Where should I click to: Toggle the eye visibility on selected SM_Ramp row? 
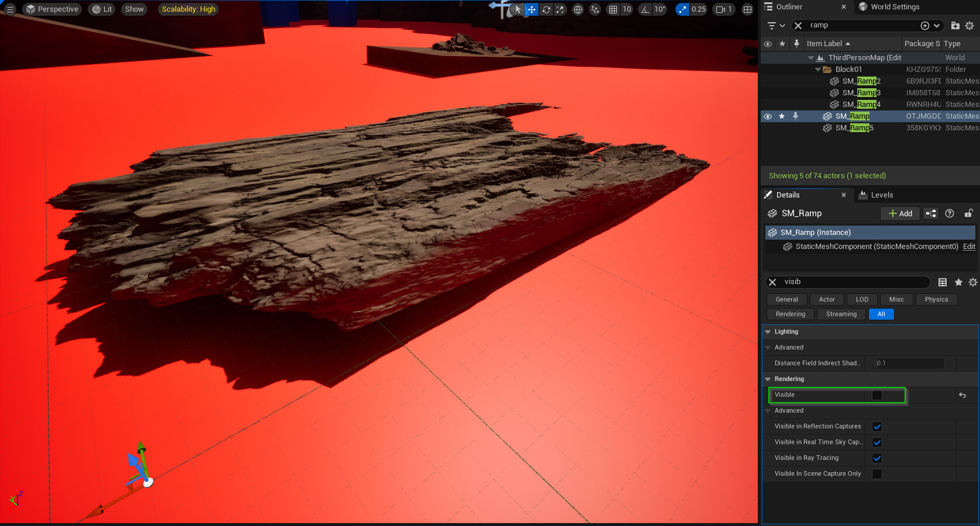768,116
